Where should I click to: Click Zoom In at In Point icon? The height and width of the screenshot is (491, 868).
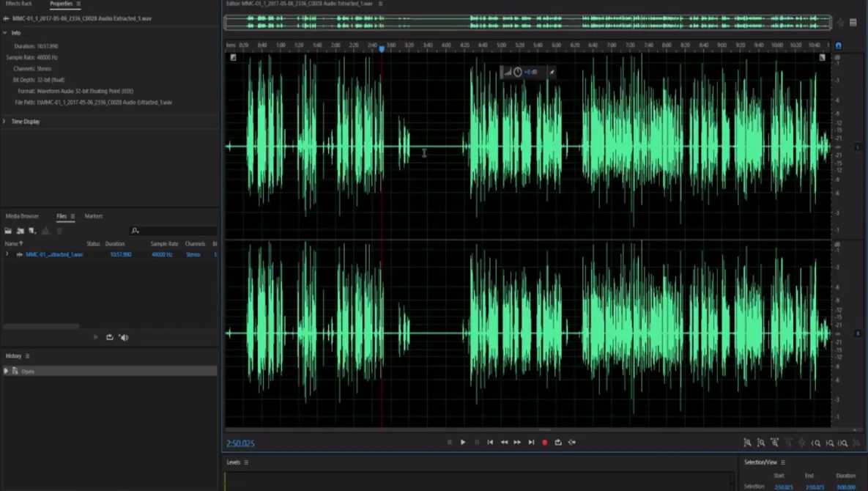(x=815, y=443)
